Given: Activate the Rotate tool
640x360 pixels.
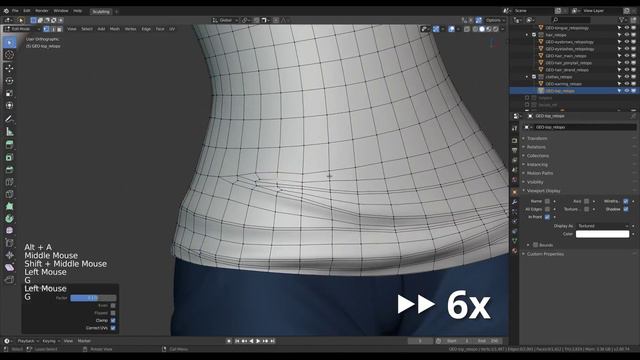Looking at the screenshot, I should (x=9, y=81).
